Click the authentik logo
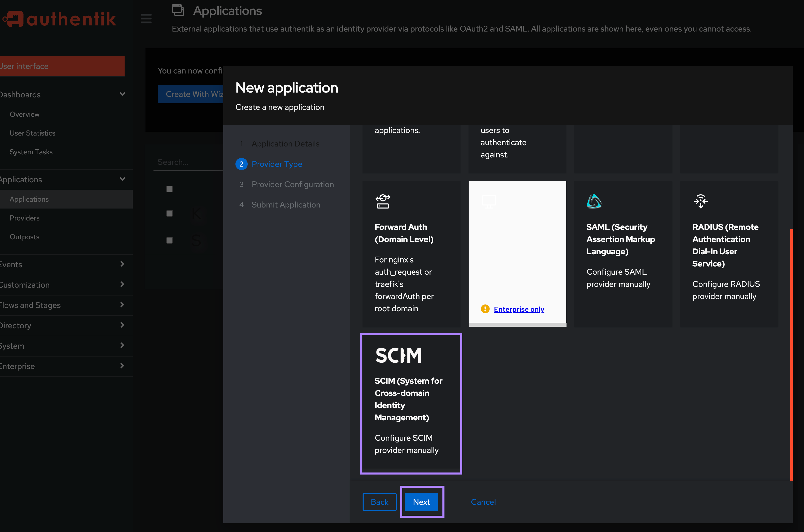 pos(59,19)
